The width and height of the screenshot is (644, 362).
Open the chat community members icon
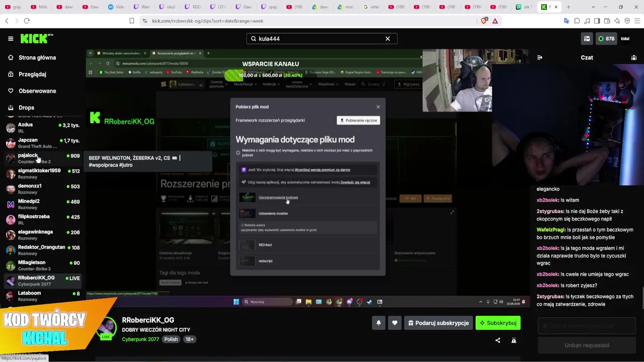click(634, 58)
